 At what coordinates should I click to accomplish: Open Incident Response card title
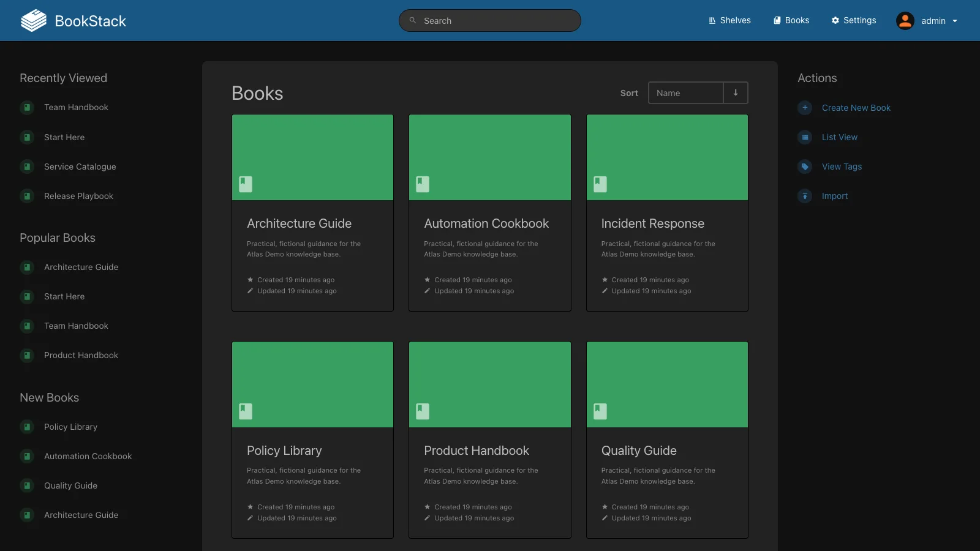(653, 223)
